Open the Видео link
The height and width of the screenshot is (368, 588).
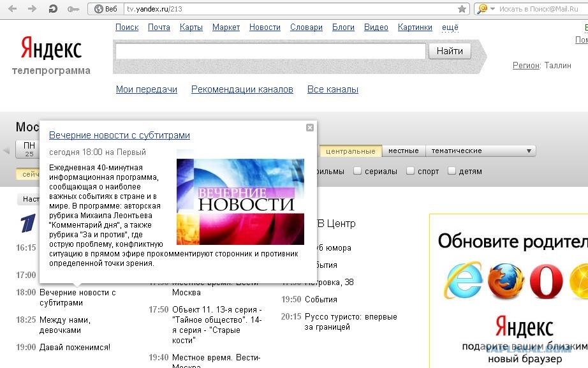click(x=376, y=27)
